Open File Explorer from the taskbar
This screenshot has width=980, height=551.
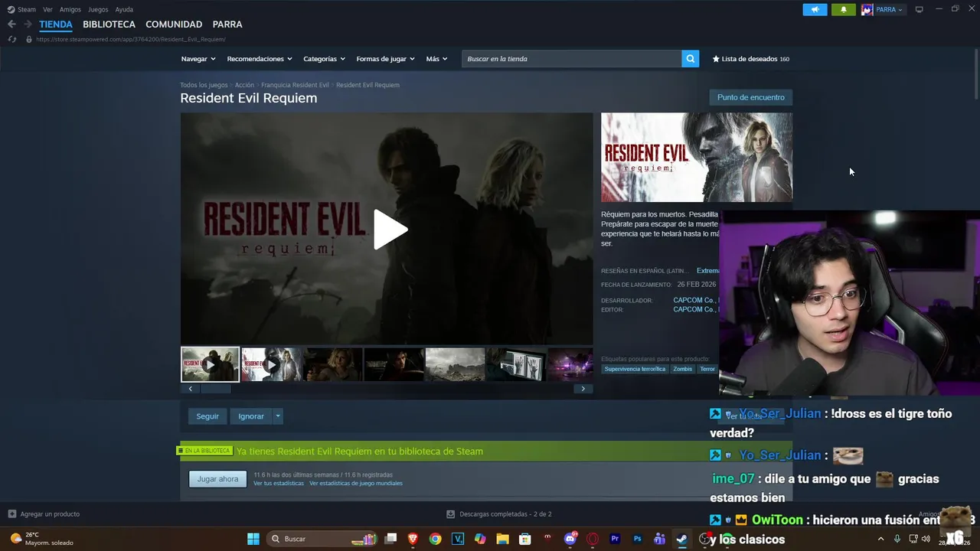[502, 539]
